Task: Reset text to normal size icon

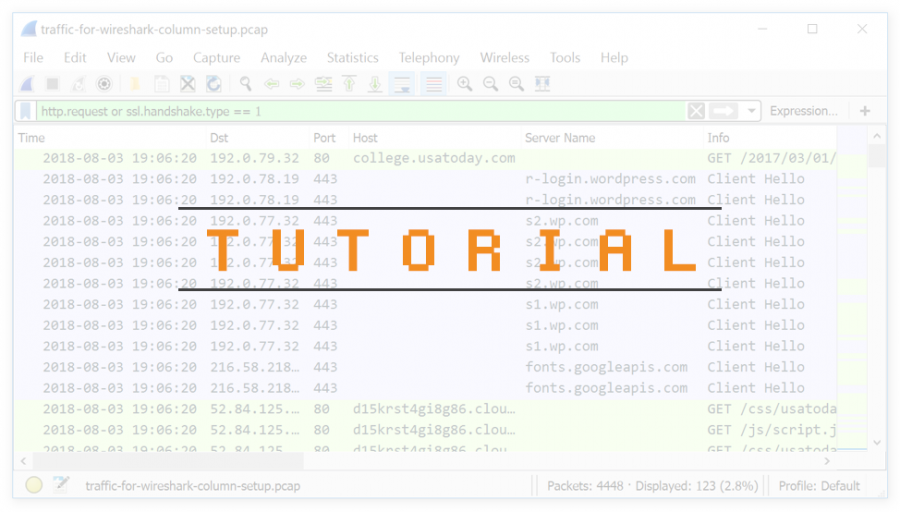Action: [x=516, y=84]
